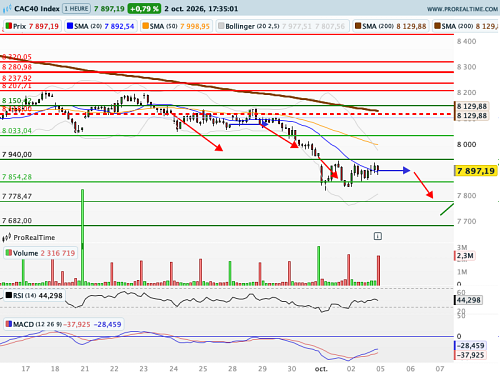Click the black RSI color square
500x375 pixels.
pos(9,295)
